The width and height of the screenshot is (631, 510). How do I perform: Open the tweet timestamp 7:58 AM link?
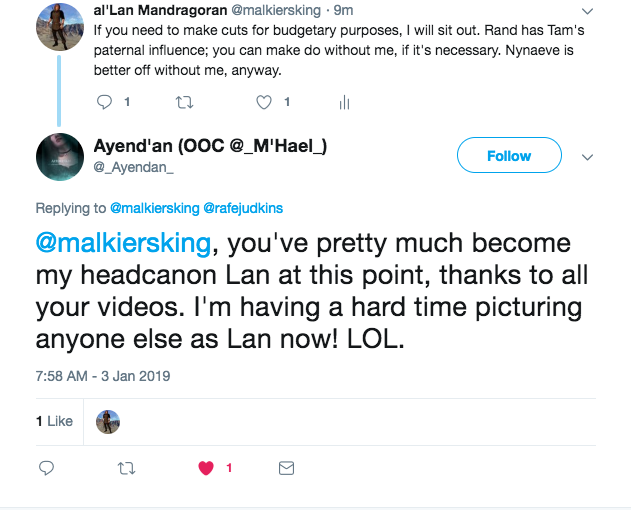point(103,376)
